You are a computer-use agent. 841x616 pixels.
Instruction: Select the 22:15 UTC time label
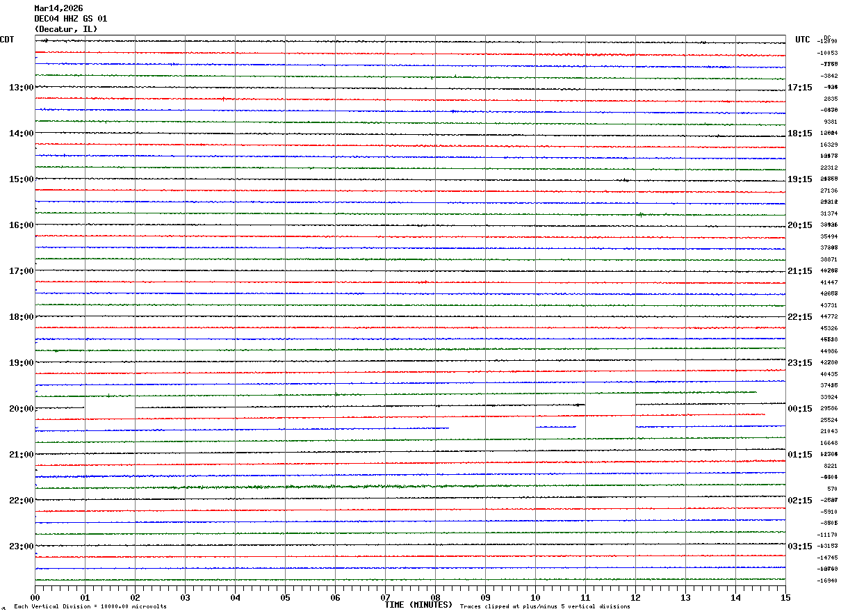(x=800, y=317)
